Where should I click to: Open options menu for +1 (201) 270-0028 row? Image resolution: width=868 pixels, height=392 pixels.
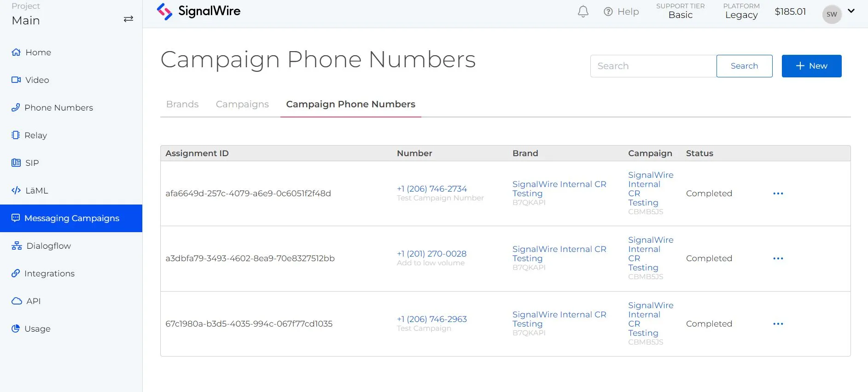pos(778,258)
